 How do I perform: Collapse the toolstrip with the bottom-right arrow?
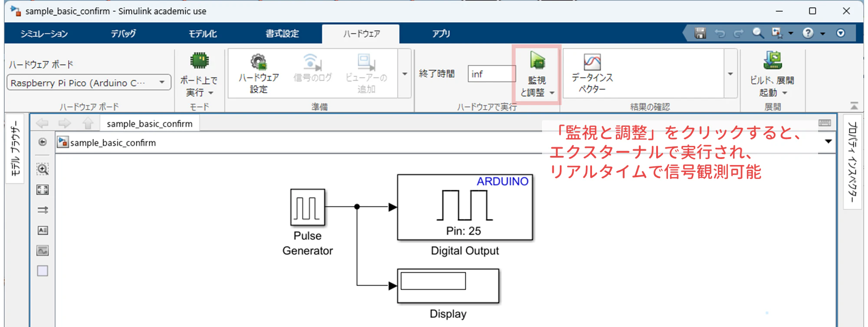(x=854, y=106)
